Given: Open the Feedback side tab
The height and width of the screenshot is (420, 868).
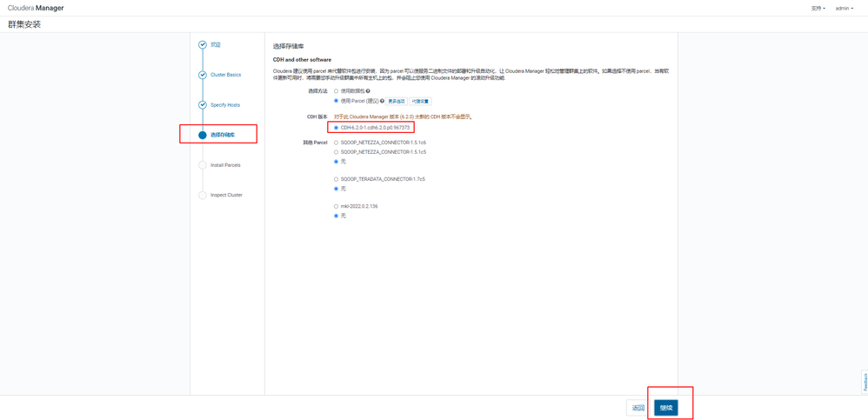Looking at the screenshot, I should click(865, 383).
